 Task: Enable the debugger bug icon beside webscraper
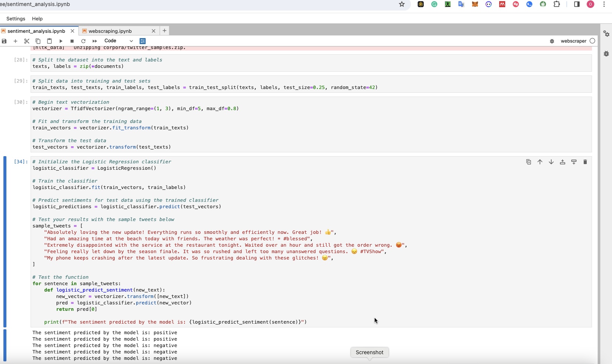click(552, 41)
